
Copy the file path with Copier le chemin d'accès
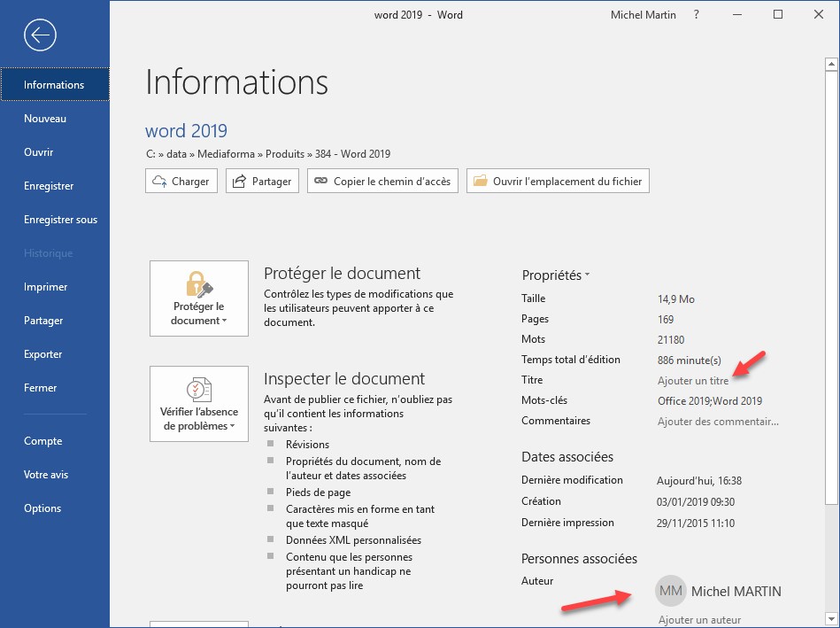pyautogui.click(x=382, y=182)
